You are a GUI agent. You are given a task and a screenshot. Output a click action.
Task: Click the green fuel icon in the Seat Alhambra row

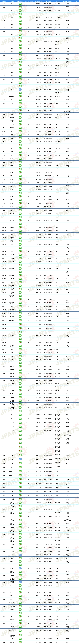(20, 117)
